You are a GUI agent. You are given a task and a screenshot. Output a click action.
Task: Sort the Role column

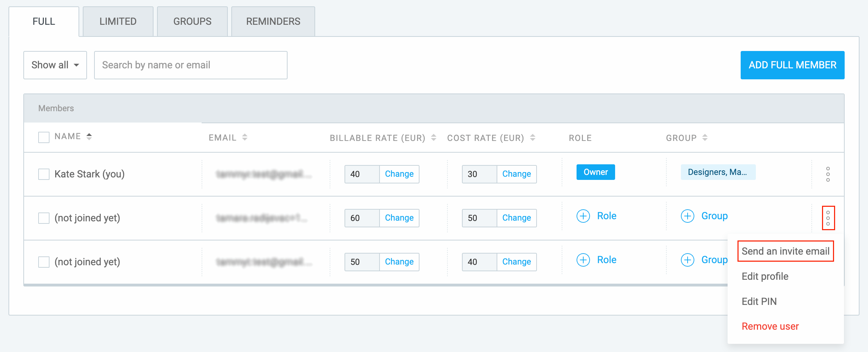coord(580,138)
